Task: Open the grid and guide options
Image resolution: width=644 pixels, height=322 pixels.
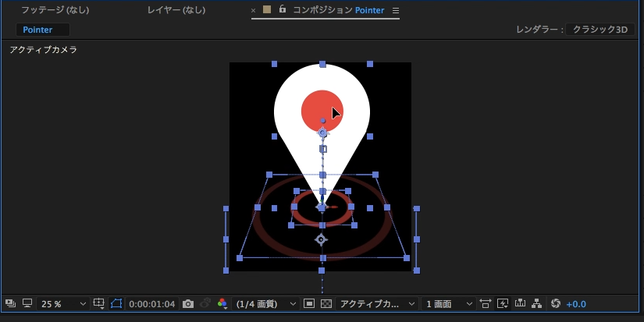Action: (99, 303)
